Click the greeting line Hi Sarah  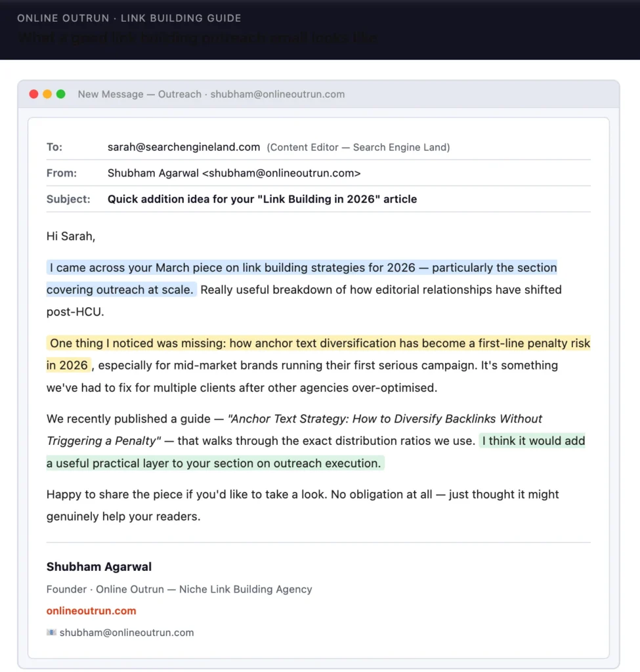coord(71,236)
